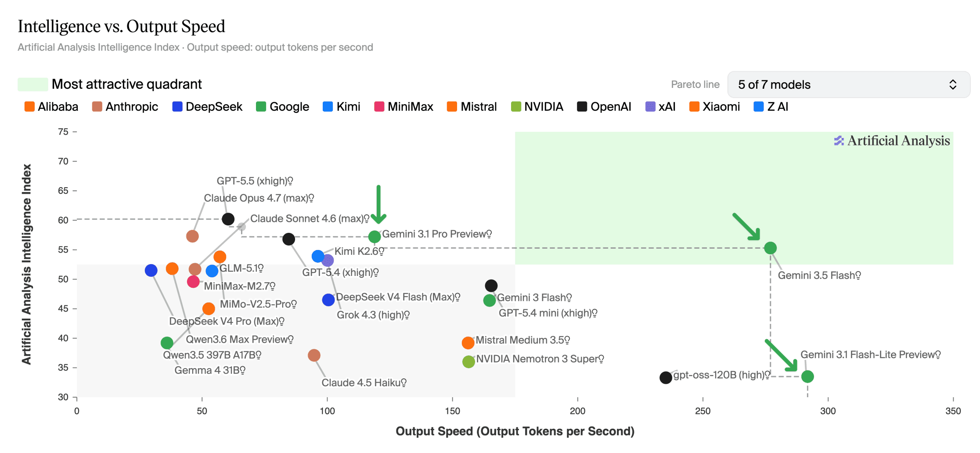Click the Artificial Analysis logo watermark

[x=892, y=141]
